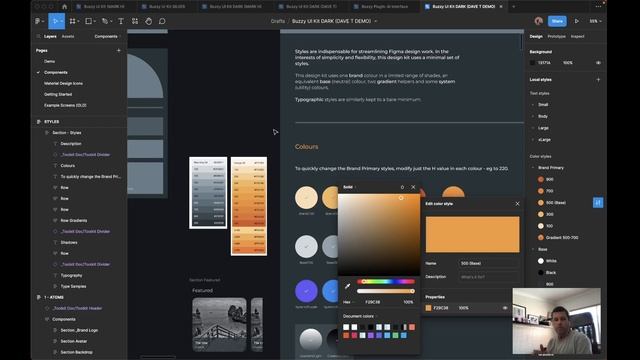Open the zoom level dropdown
This screenshot has width=640, height=360.
point(596,21)
